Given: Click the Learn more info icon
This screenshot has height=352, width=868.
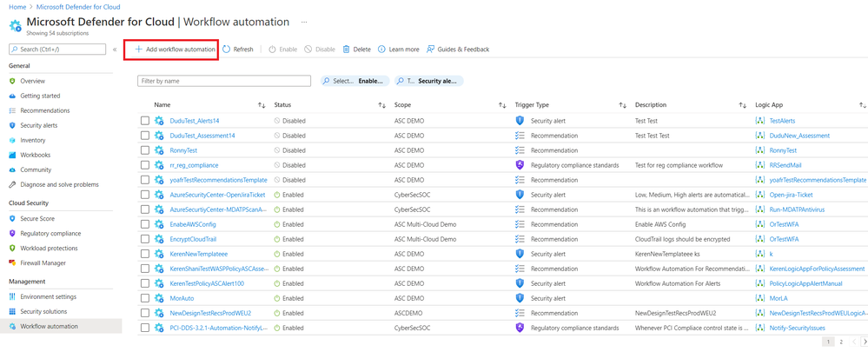Looking at the screenshot, I should (382, 50).
